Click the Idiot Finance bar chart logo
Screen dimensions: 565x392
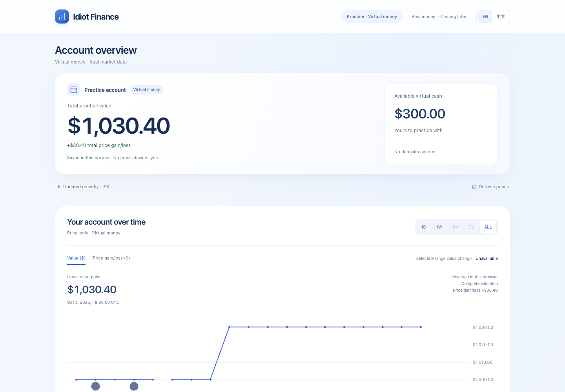[62, 16]
